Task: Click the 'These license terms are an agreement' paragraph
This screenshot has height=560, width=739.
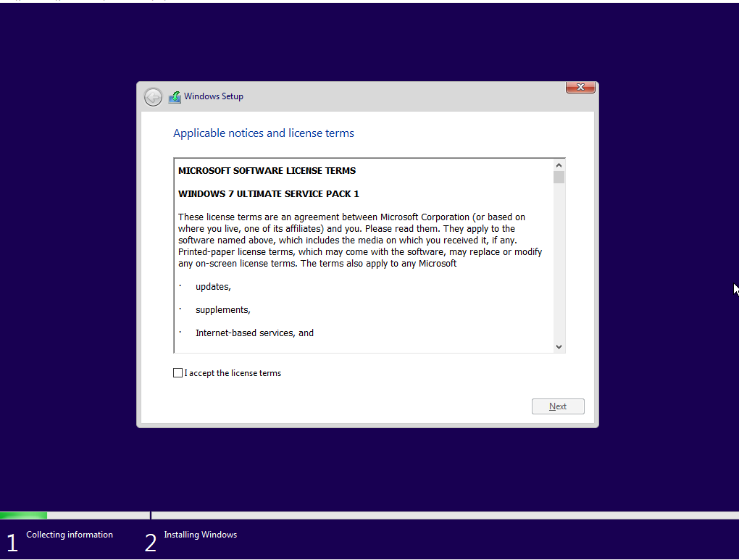Action: point(360,240)
